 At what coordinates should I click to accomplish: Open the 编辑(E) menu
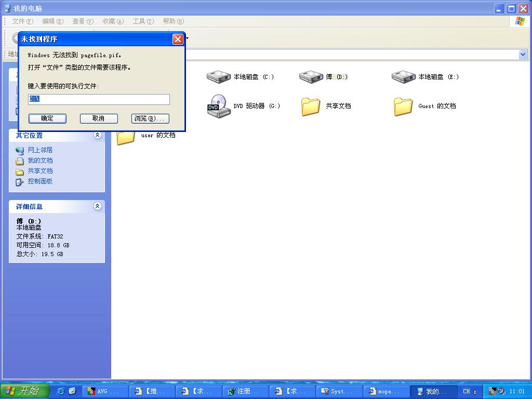pos(52,21)
